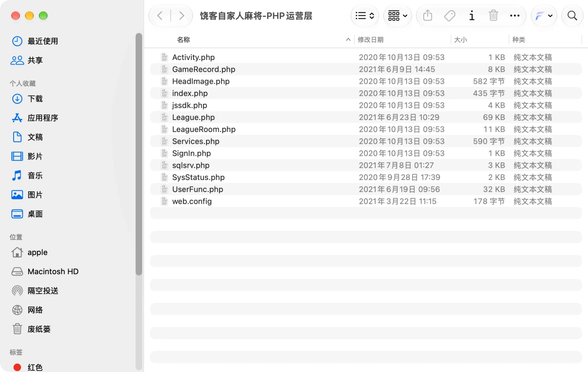This screenshot has height=372, width=588.
Task: Click the size 69 KB cell
Action: click(494, 117)
